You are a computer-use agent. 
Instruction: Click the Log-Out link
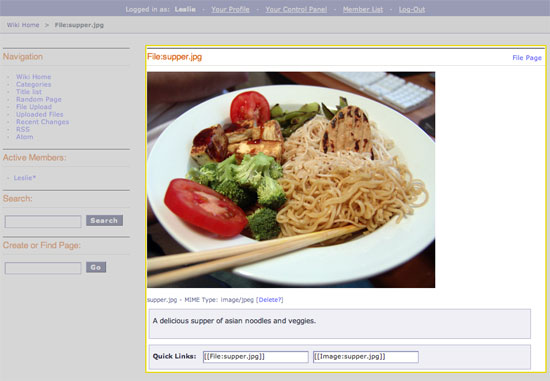tap(412, 9)
